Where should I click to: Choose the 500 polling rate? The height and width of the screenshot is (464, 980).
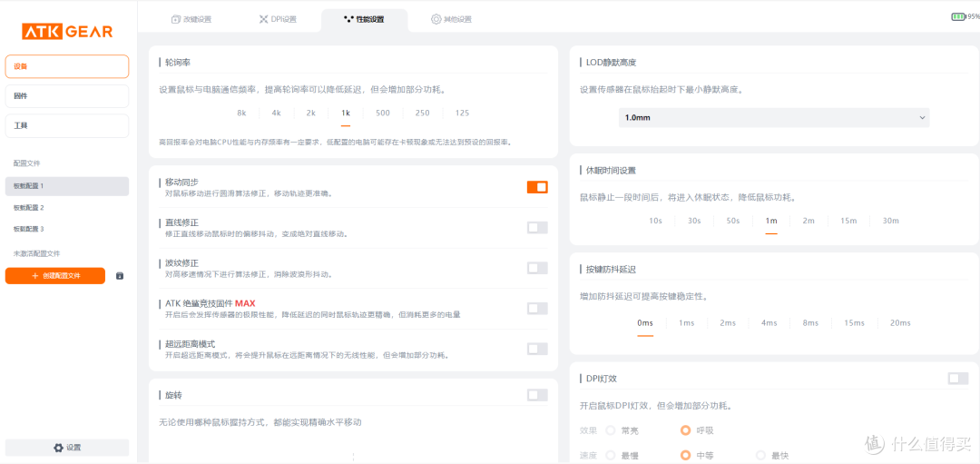[383, 114]
